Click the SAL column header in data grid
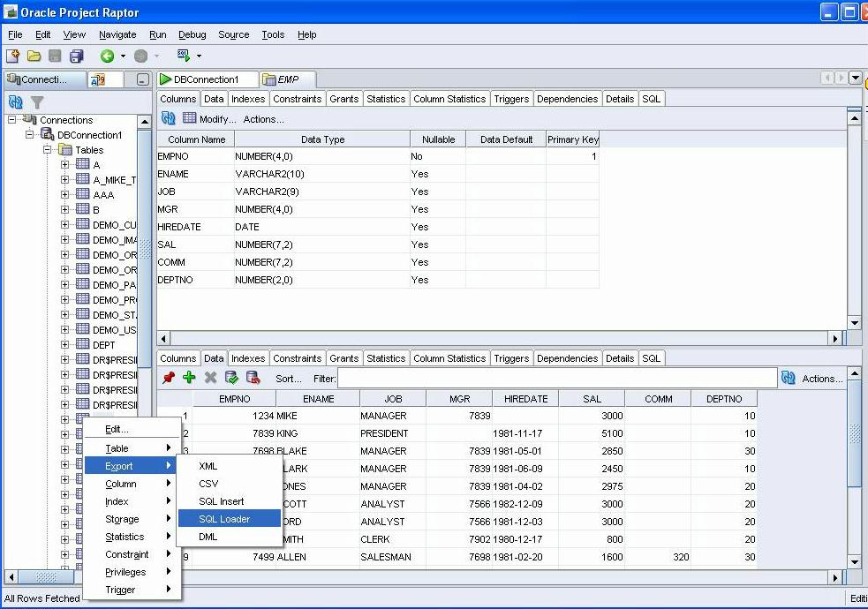The width and height of the screenshot is (868, 609). coord(592,399)
